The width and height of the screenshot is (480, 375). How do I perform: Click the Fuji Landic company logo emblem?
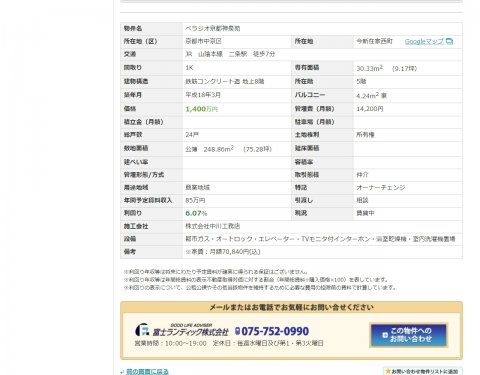142,330
